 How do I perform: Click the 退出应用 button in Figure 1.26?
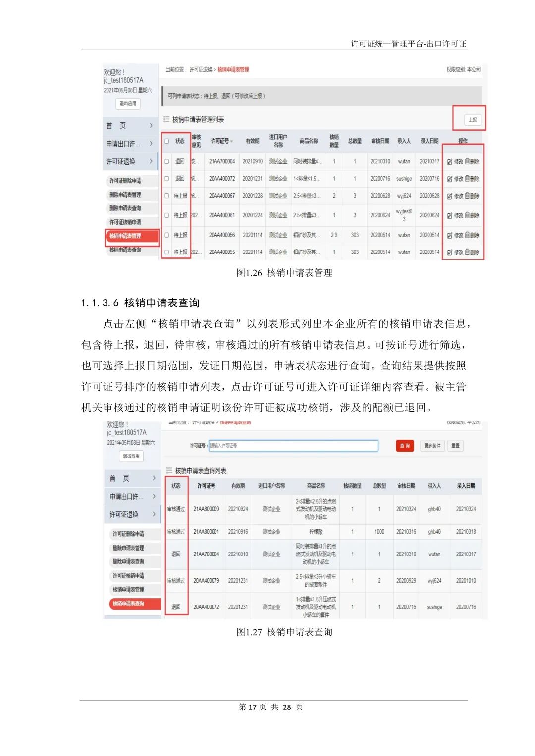[128, 103]
